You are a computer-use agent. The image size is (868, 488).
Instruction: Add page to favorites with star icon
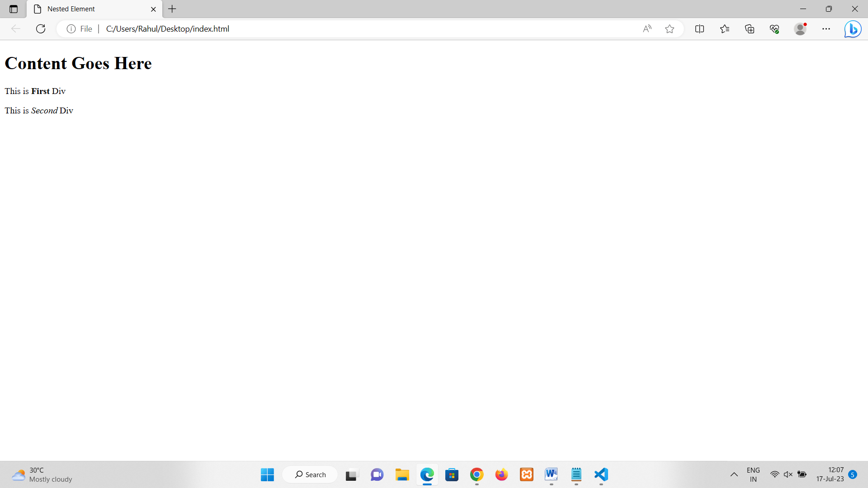tap(670, 29)
